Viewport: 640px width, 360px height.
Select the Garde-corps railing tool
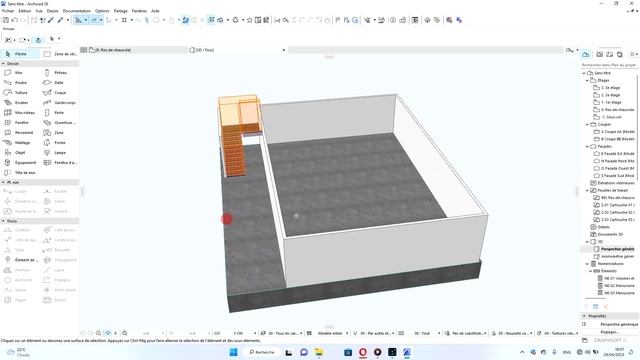point(60,102)
